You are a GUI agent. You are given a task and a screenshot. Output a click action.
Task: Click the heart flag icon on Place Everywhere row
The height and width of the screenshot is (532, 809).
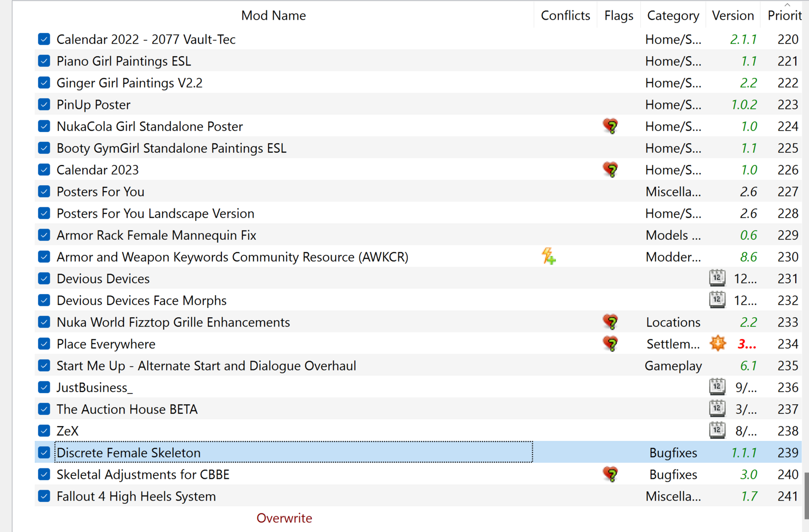pos(610,343)
